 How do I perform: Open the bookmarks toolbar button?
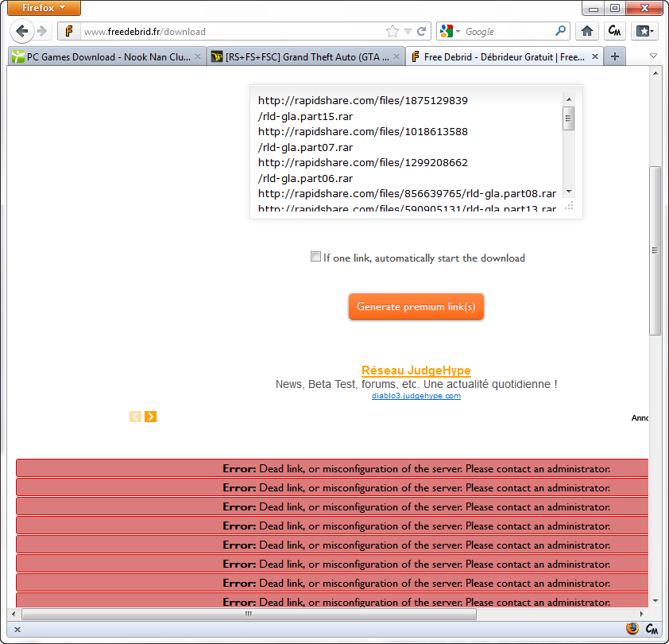tap(644, 31)
